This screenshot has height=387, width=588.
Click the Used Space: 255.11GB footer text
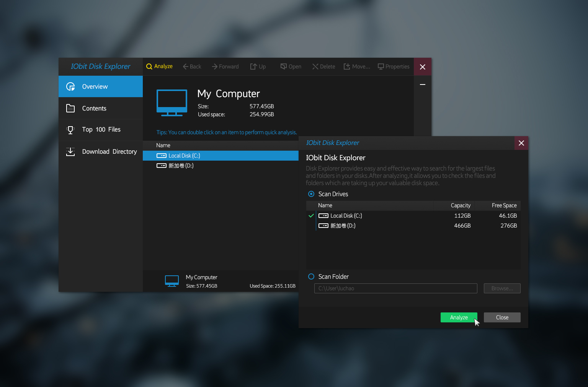coord(273,286)
